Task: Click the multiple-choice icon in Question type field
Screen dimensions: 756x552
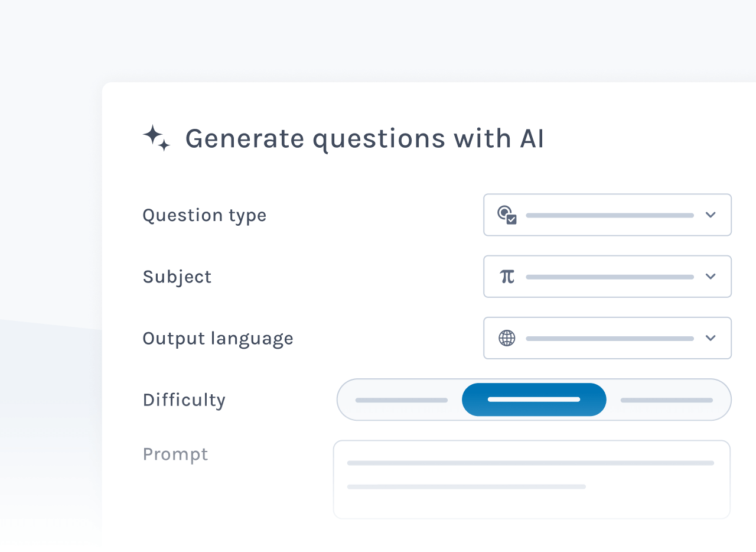Action: (x=507, y=215)
